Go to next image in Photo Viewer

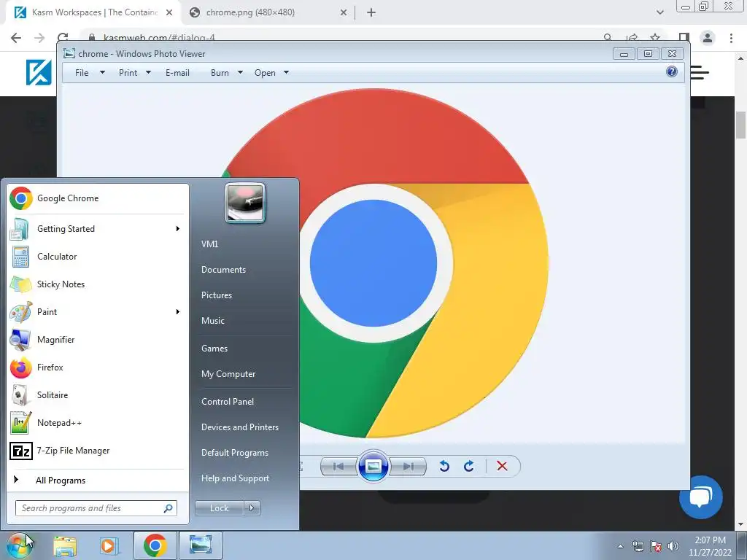409,466
